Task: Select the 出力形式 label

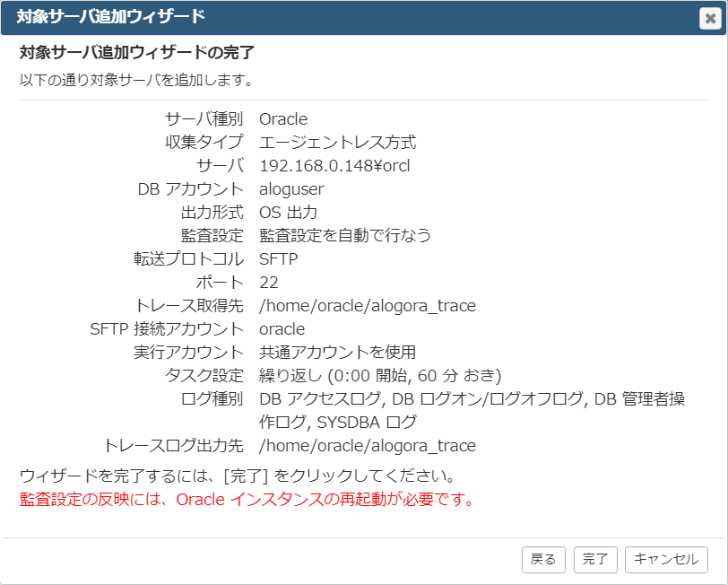Action: coord(212,213)
